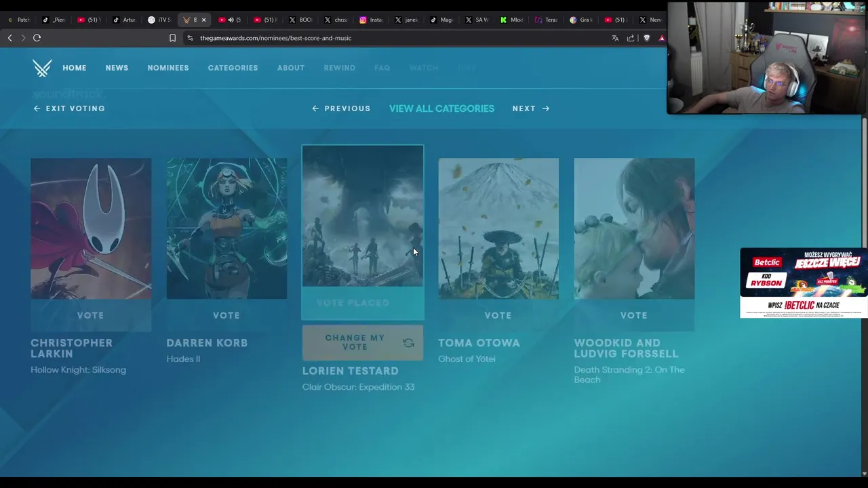The image size is (868, 488).
Task: Open site settings icon beside the URL
Action: [x=190, y=38]
